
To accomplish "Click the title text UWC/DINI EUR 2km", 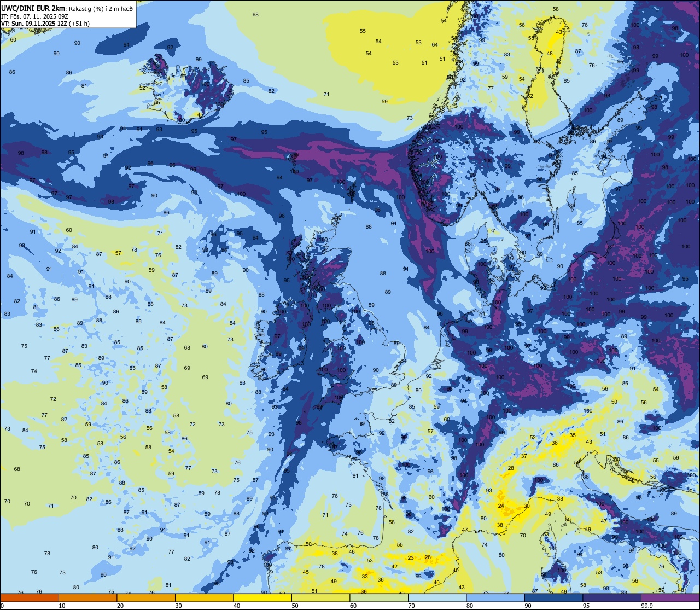I will (x=33, y=8).
